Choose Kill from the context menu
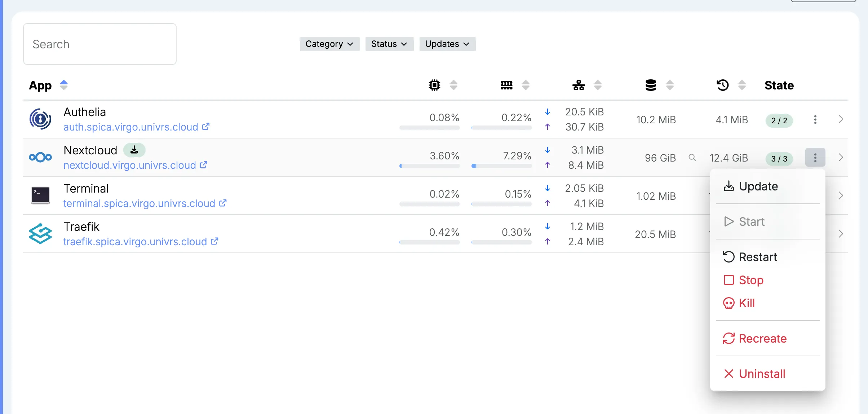The image size is (868, 414). (x=768, y=303)
